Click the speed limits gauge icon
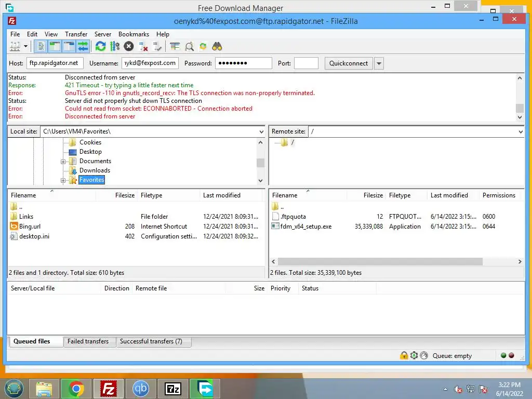The width and height of the screenshot is (532, 399). pyautogui.click(x=424, y=355)
